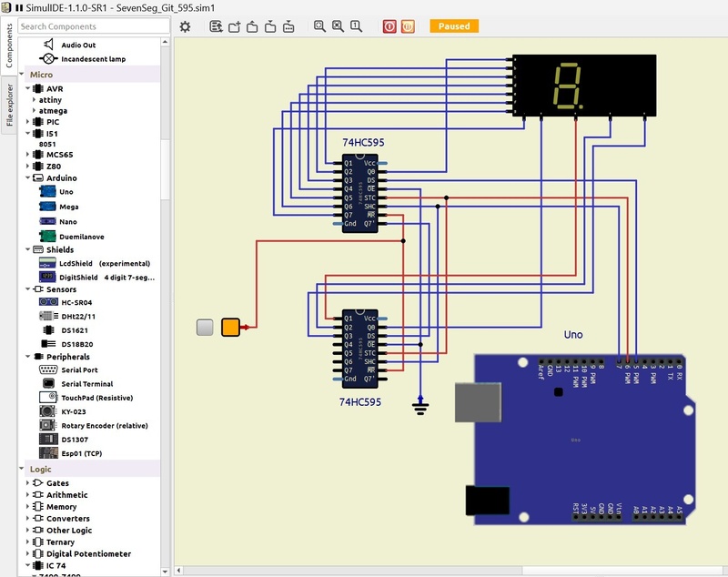The width and height of the screenshot is (728, 577).
Task: Click the Paused status button
Action: (453, 26)
